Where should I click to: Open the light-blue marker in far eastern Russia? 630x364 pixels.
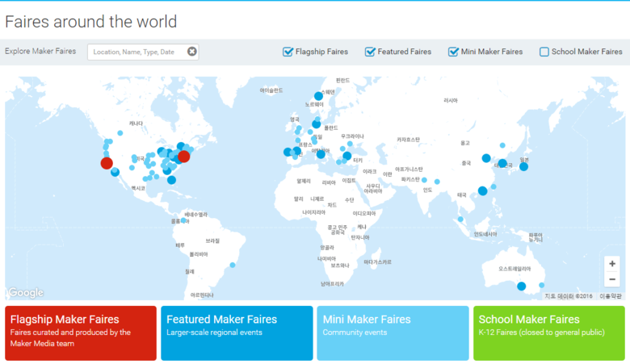(502, 145)
